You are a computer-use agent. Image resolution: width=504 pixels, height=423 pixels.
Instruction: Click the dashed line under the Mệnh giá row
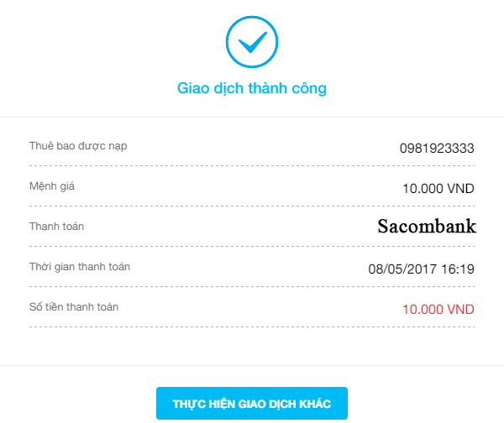click(252, 206)
